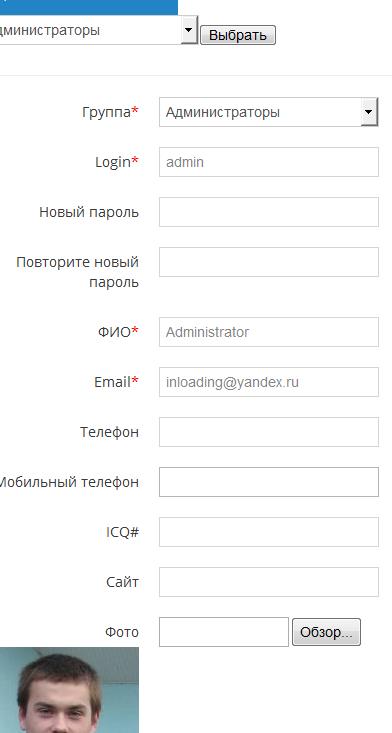The width and height of the screenshot is (392, 733).
Task: Click the Группа dropdown arrow
Action: tap(369, 112)
